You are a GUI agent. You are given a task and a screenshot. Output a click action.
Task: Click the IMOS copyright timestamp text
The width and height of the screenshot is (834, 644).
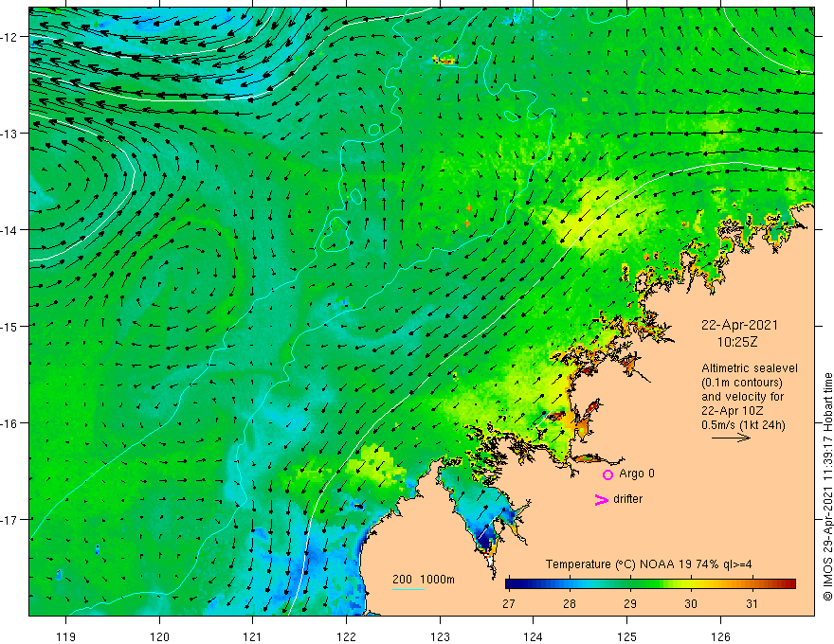827,486
